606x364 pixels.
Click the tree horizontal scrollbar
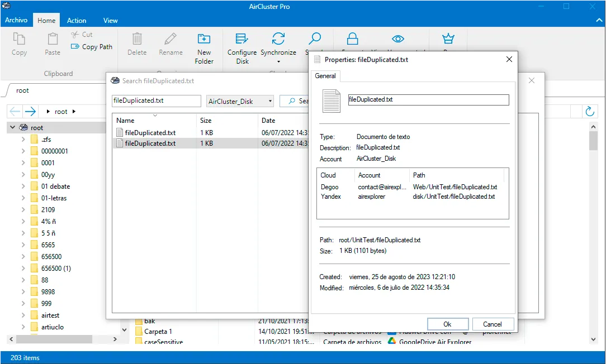[54, 339]
